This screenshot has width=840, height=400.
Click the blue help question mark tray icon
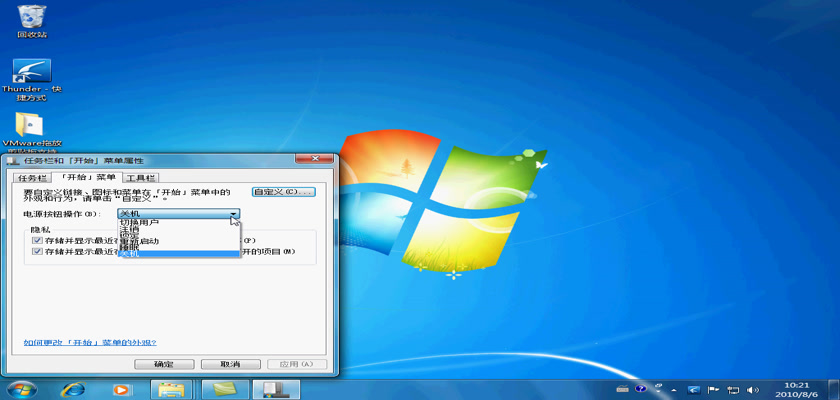tap(640, 388)
